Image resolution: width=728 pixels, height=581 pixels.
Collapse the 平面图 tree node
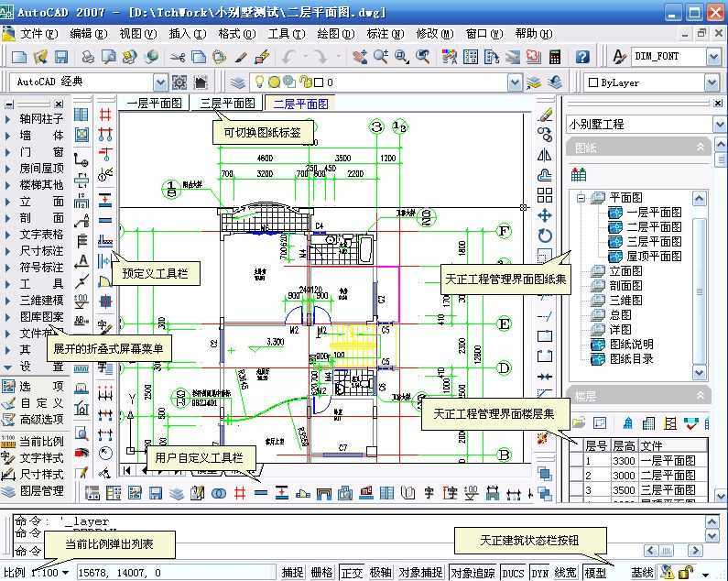(581, 198)
